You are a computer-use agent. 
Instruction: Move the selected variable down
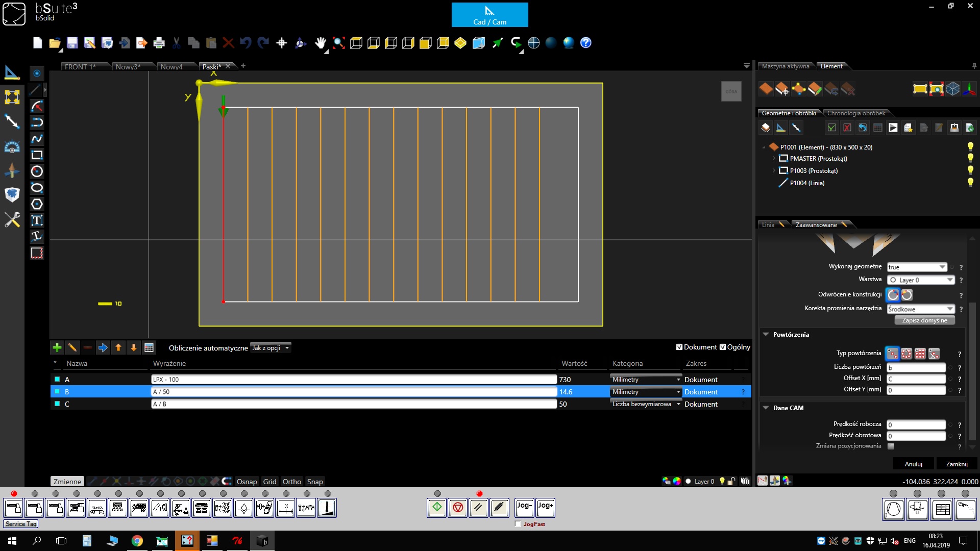click(134, 348)
